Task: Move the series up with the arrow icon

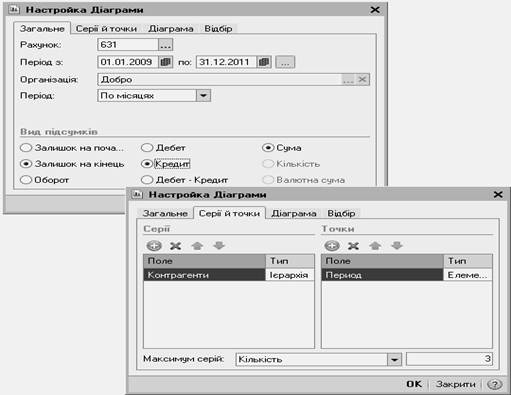Action: pyautogui.click(x=197, y=246)
